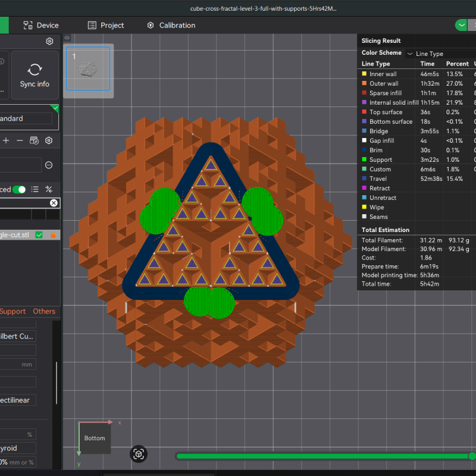476x476 pixels.
Task: Open the rectilinear pattern dropdown
Action: (x=18, y=400)
